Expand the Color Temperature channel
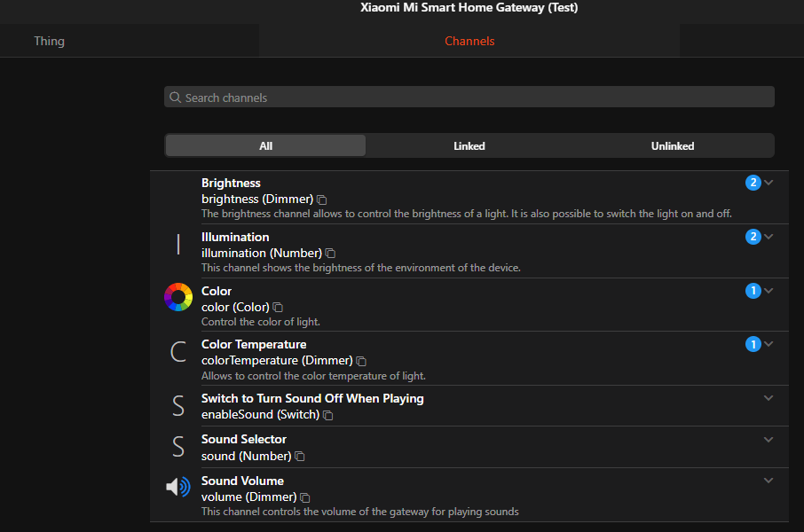The image size is (804, 532). pyautogui.click(x=769, y=344)
